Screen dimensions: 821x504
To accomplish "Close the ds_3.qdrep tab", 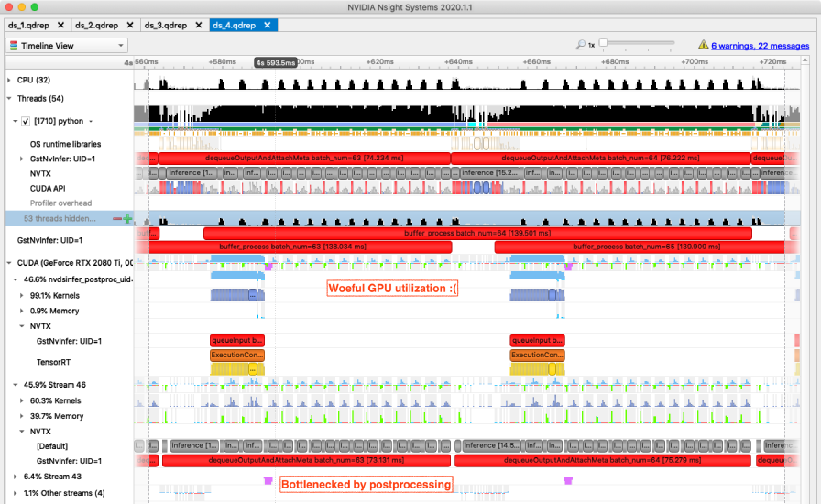I will coord(199,25).
